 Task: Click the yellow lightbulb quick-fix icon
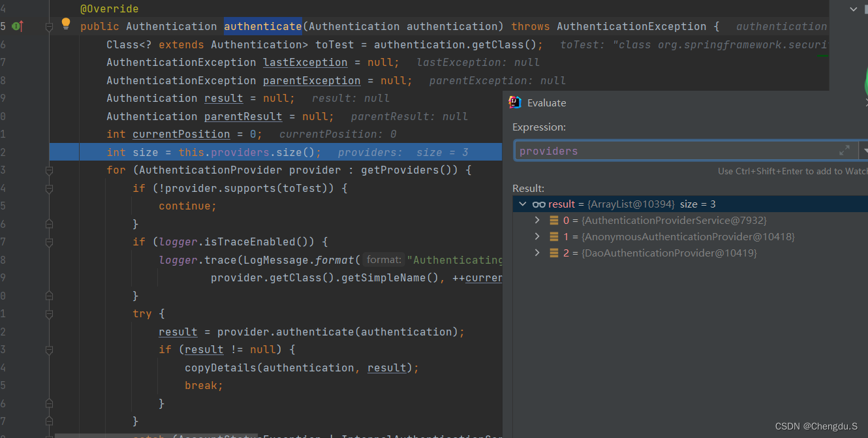(66, 24)
